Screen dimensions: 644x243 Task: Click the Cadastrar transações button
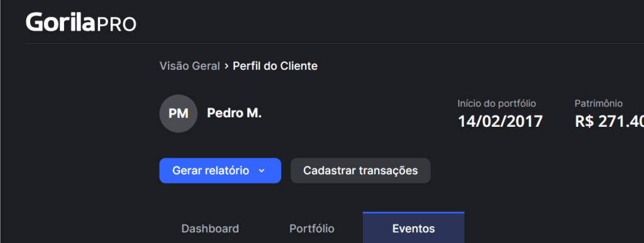point(360,170)
